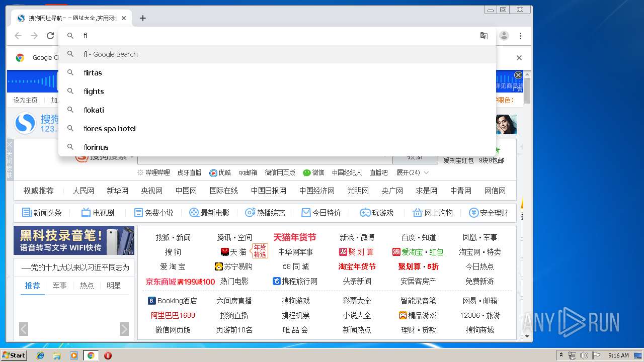
Task: Expand the 展开(24) site list
Action: point(413,172)
